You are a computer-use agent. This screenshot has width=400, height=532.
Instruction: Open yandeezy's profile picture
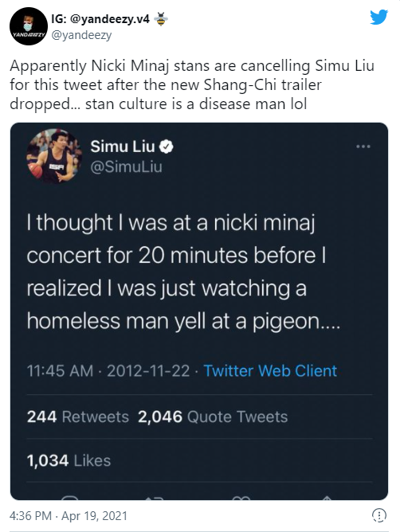(29, 26)
